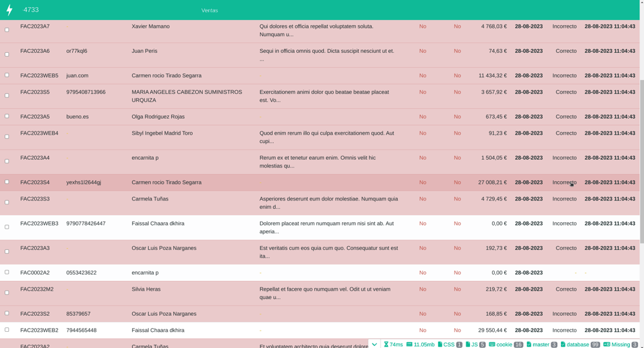Click reference number 9795408713966

point(86,92)
